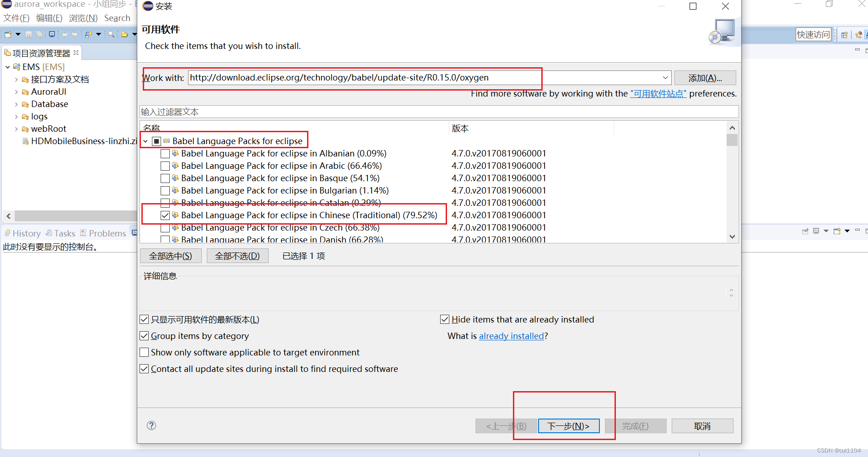Toggle Contact all update sites checkbox
The height and width of the screenshot is (457, 868).
point(144,369)
